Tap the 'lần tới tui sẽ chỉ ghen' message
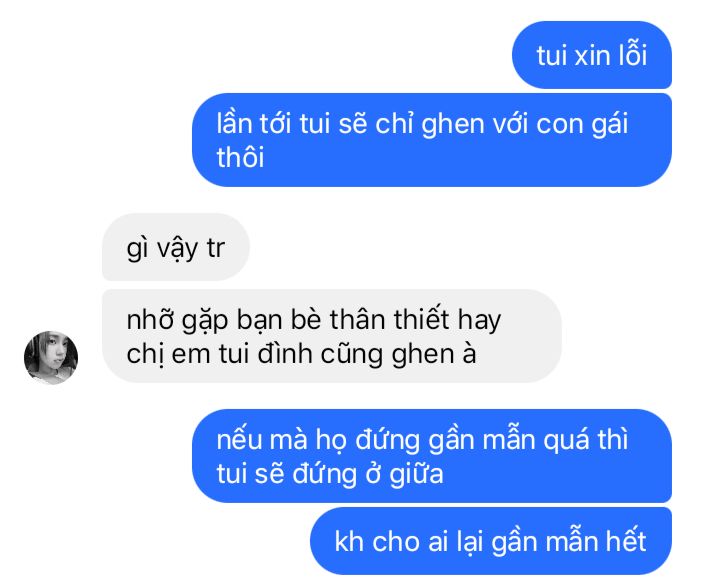The image size is (719, 586). click(431, 140)
